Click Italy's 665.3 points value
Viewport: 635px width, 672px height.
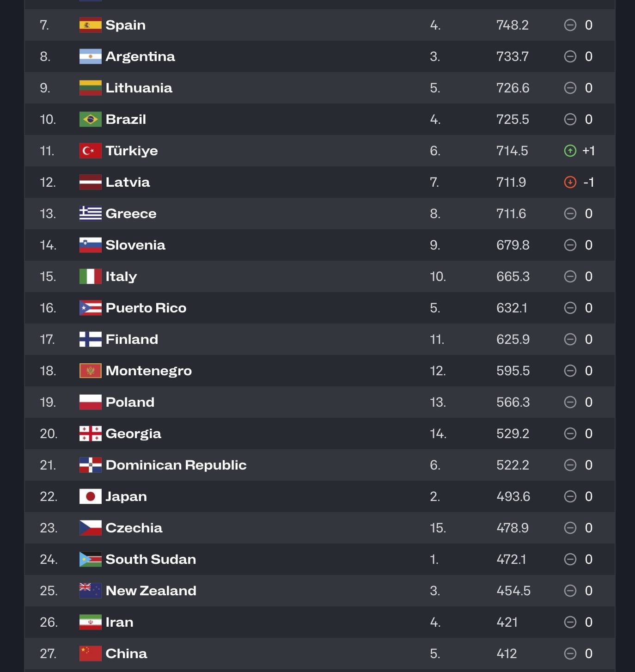pyautogui.click(x=513, y=276)
